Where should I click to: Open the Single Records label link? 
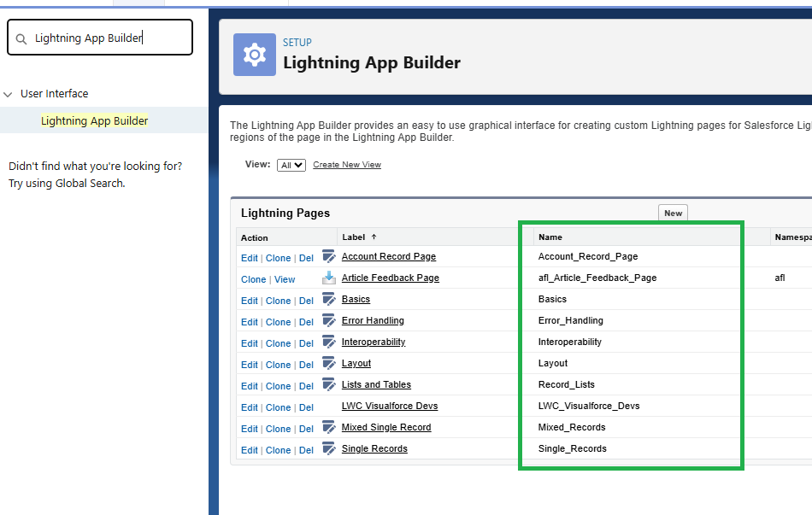(x=374, y=448)
